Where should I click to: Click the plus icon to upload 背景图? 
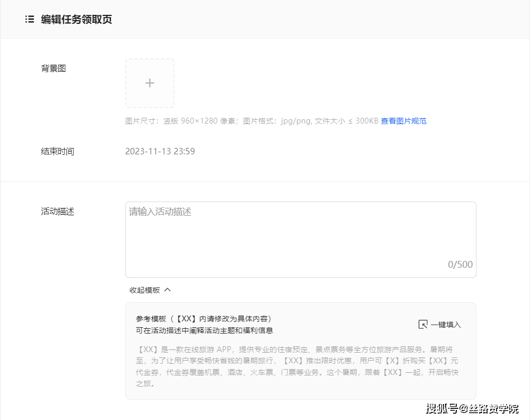pyautogui.click(x=150, y=83)
